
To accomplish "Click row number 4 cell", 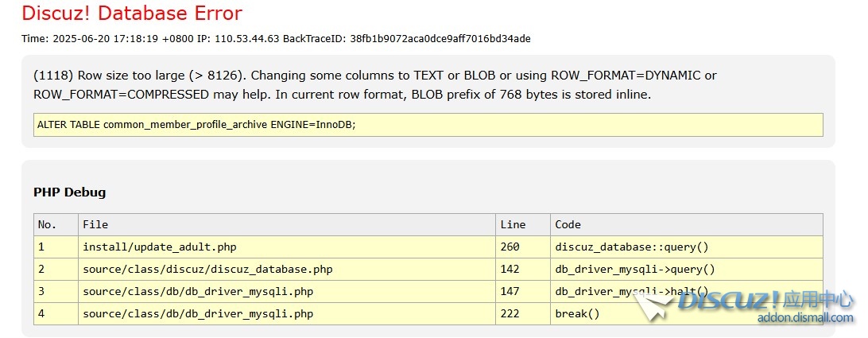I will click(x=56, y=313).
